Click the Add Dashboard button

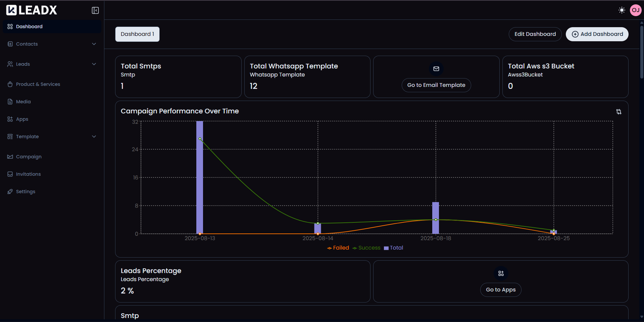[597, 34]
